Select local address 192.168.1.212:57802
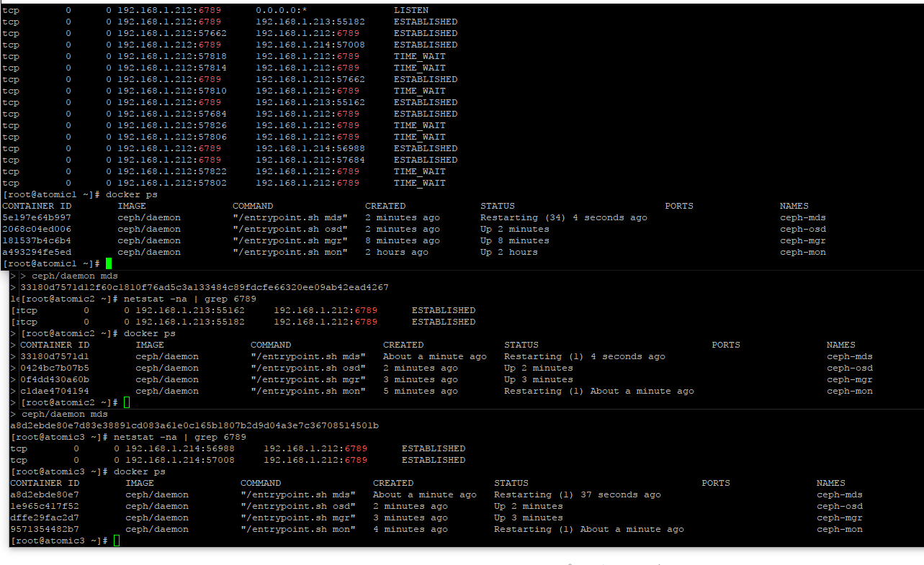This screenshot has height=565, width=924. coord(172,183)
